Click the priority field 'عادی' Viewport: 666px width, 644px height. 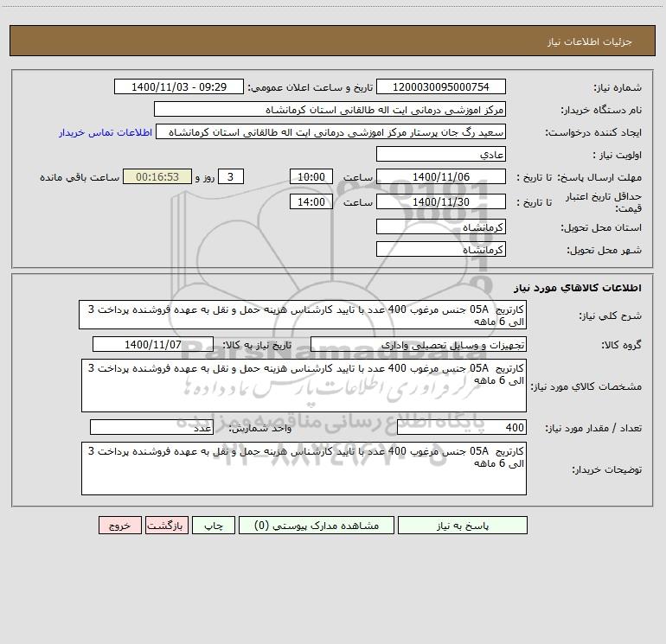click(441, 154)
